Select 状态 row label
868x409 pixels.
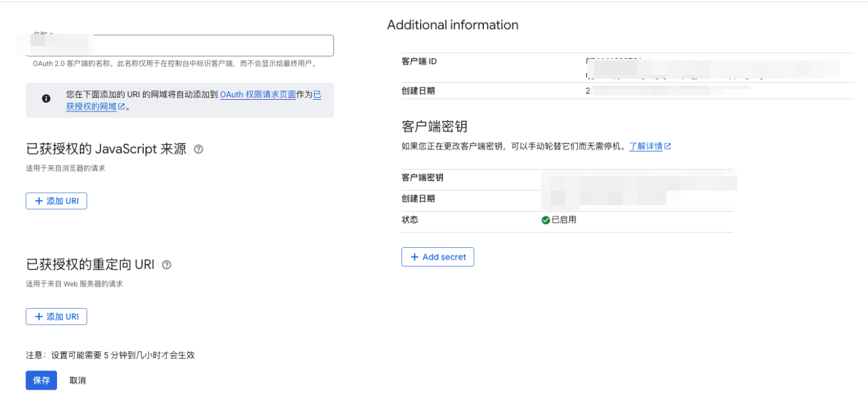[410, 220]
